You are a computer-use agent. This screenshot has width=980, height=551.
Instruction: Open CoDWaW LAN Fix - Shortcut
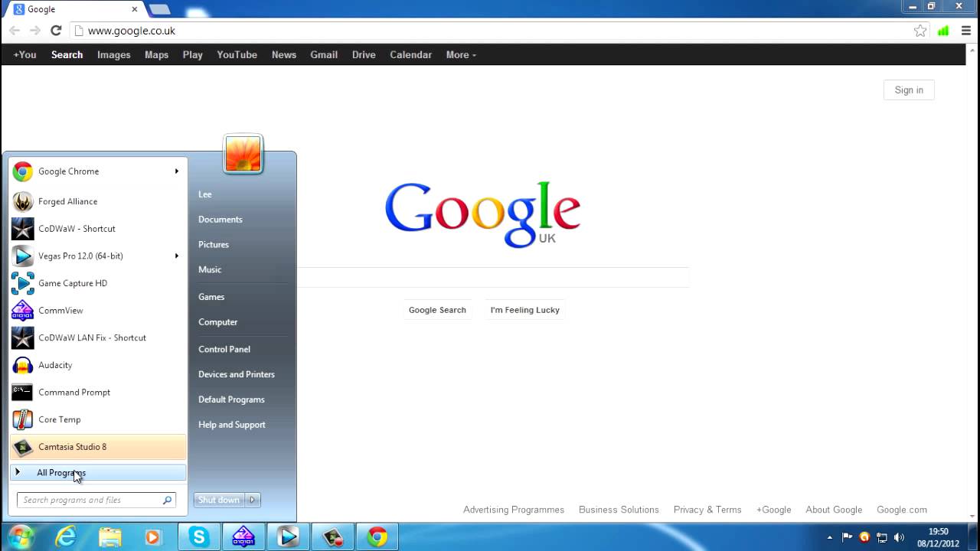point(98,337)
